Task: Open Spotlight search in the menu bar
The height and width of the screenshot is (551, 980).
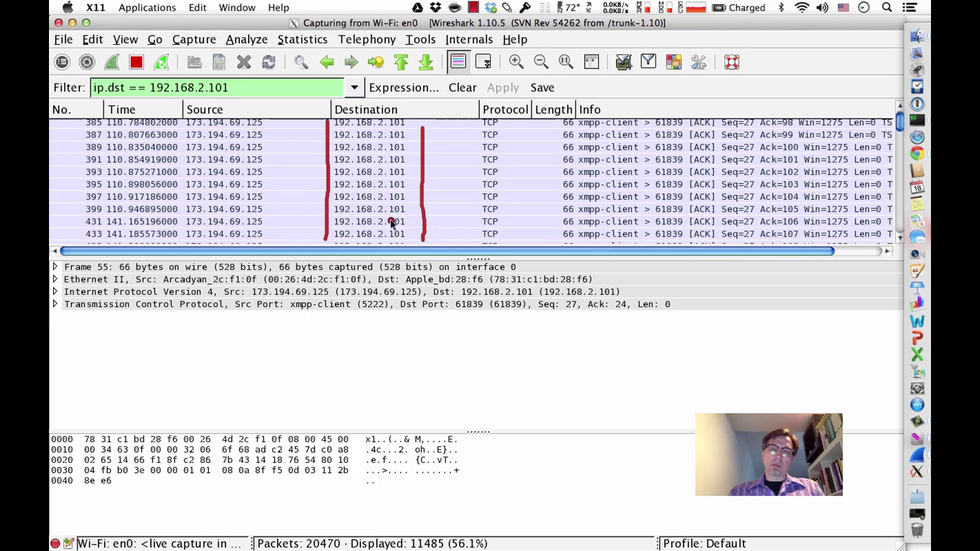Action: coord(887,8)
